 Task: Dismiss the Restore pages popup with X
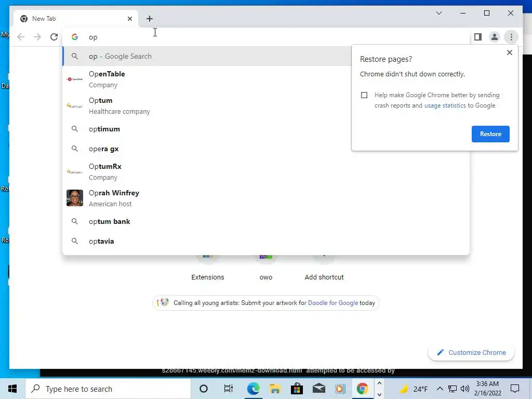[509, 52]
